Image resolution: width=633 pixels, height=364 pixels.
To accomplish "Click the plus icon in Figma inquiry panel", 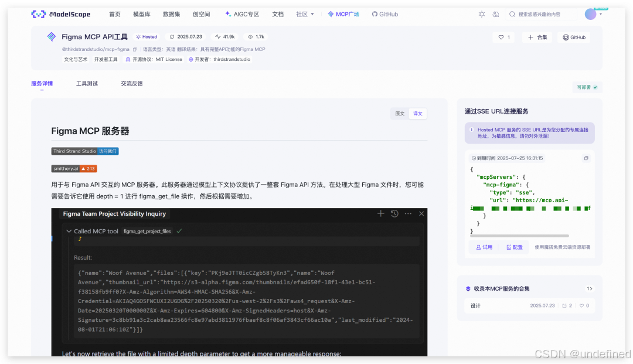I will point(381,213).
